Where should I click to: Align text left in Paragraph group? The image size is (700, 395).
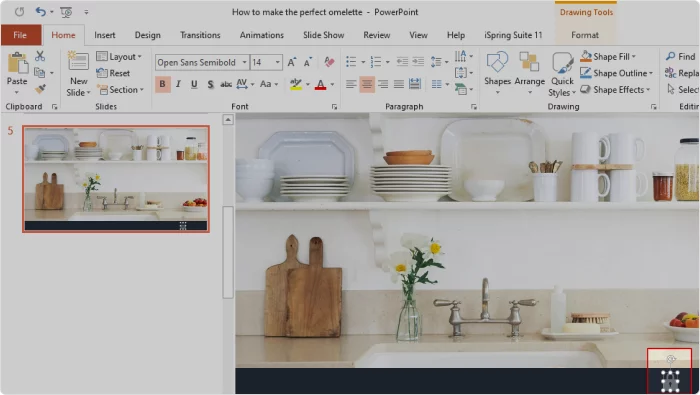[351, 84]
